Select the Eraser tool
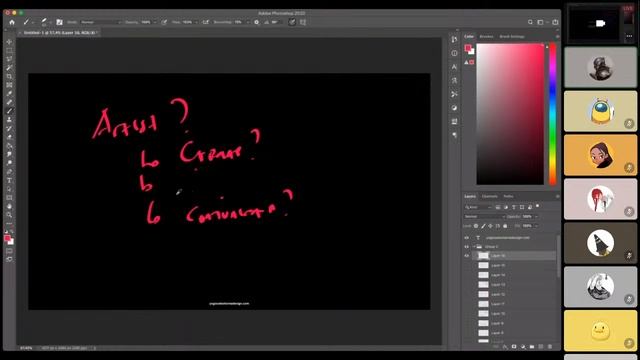Screen dimensions: 640x360 (9, 137)
